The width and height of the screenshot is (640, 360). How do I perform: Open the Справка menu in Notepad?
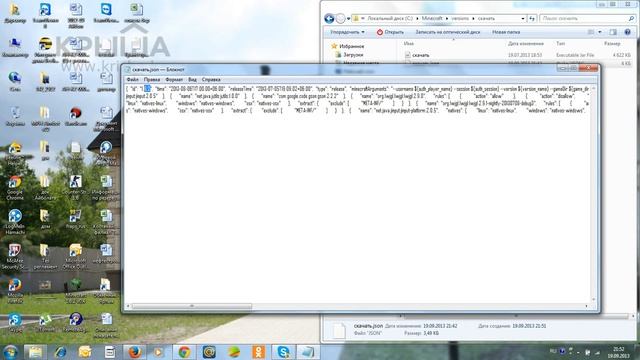[211, 80]
